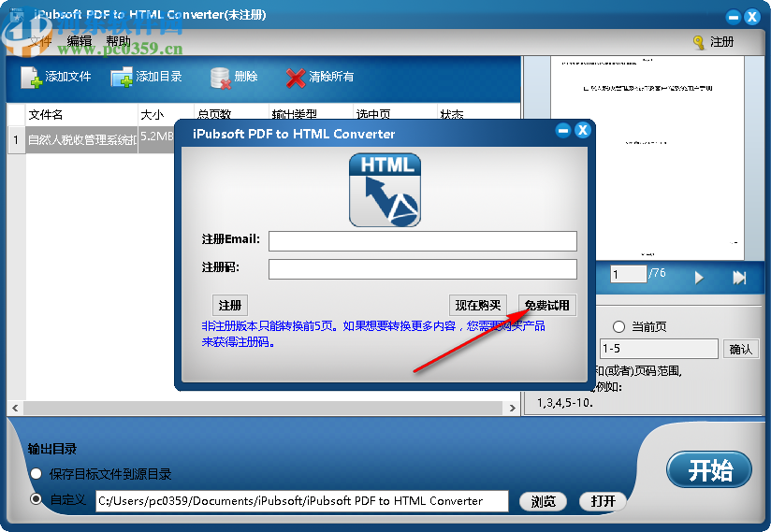Click the Delete (删除) database icon
Viewport: 771px width, 532px height.
(x=220, y=78)
